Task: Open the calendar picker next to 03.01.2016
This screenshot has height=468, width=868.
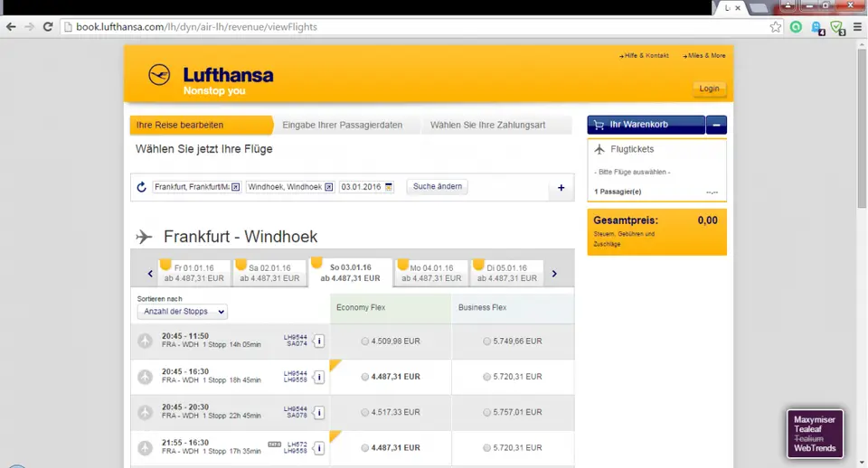Action: 389,187
